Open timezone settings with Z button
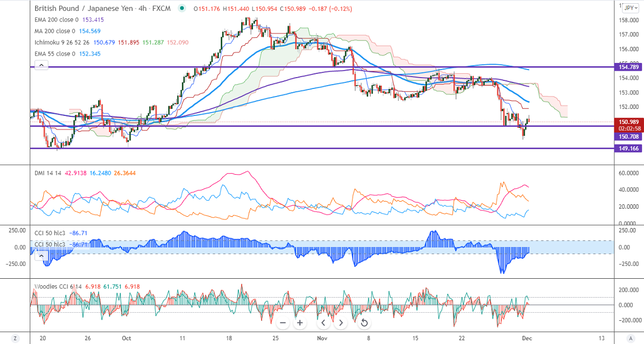This screenshot has height=344, width=644. (15, 338)
